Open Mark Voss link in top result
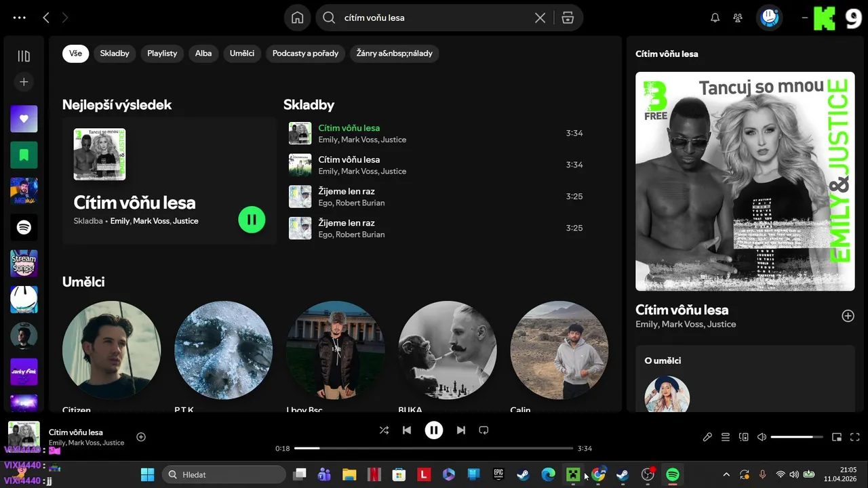868x488 pixels. tap(151, 221)
